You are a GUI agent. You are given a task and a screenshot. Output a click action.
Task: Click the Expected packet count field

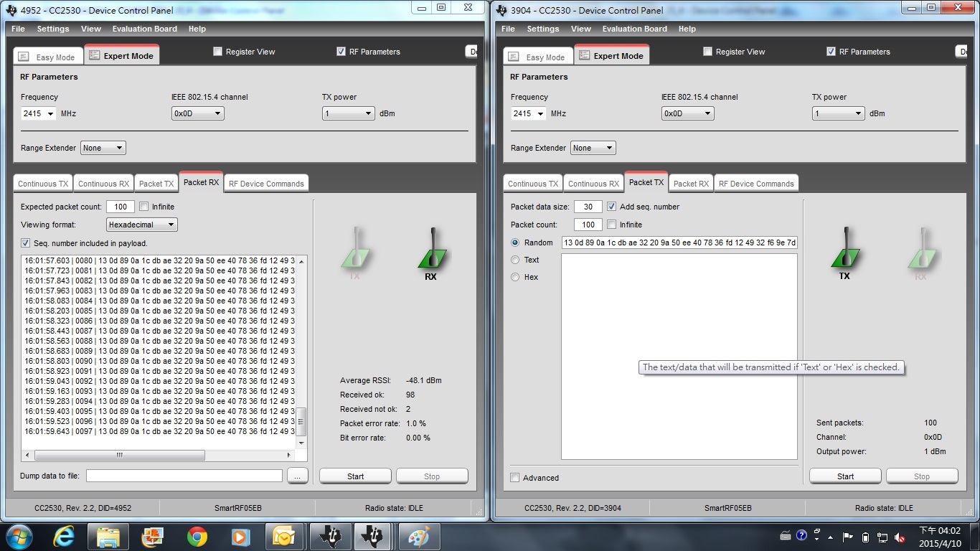click(x=121, y=207)
